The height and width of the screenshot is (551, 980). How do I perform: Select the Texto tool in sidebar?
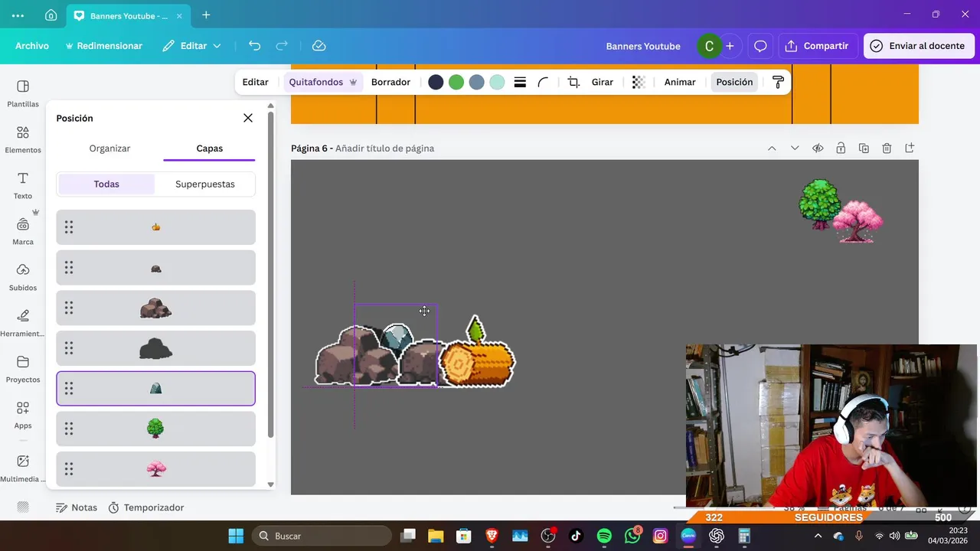(23, 185)
